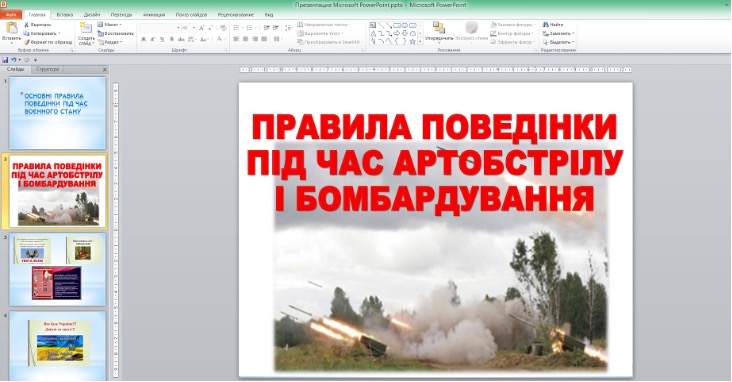Open the Select (Выделить) dropdown
The height and width of the screenshot is (382, 732).
click(x=558, y=42)
